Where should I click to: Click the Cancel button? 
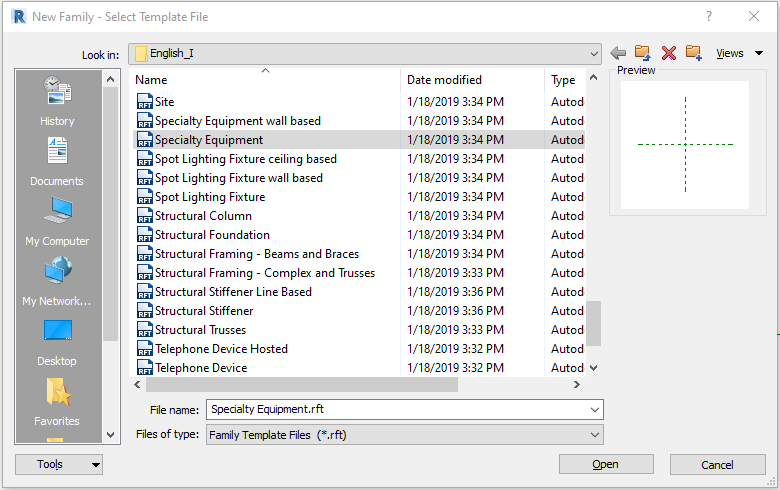pyautogui.click(x=717, y=465)
